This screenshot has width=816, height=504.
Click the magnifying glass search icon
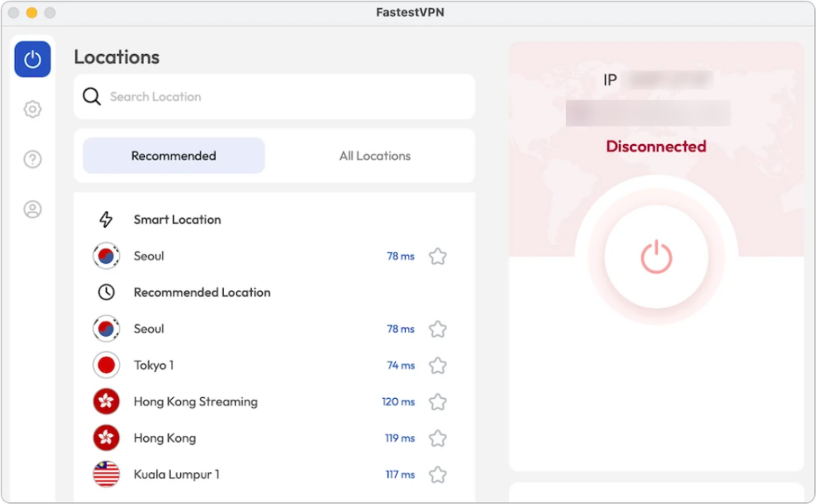point(92,97)
